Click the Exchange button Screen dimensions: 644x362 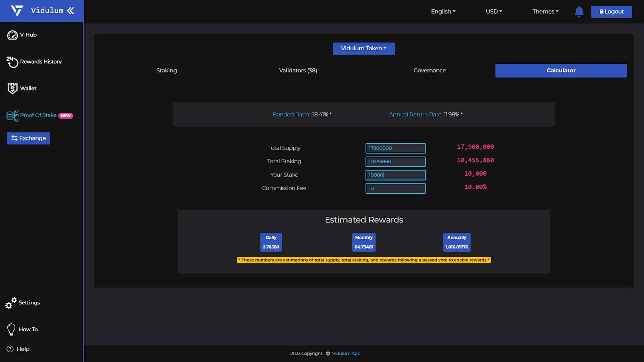(x=29, y=138)
